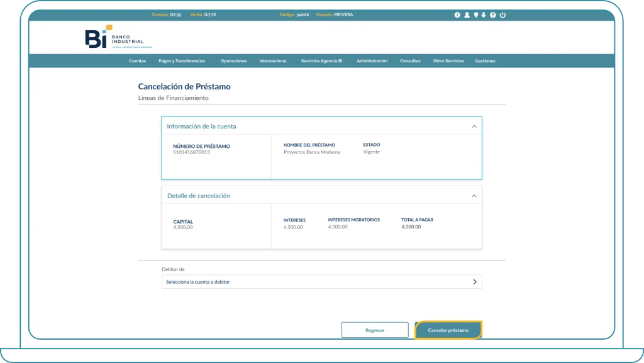Open the Consultas menu
Screen dimensions: 644x363
point(410,61)
